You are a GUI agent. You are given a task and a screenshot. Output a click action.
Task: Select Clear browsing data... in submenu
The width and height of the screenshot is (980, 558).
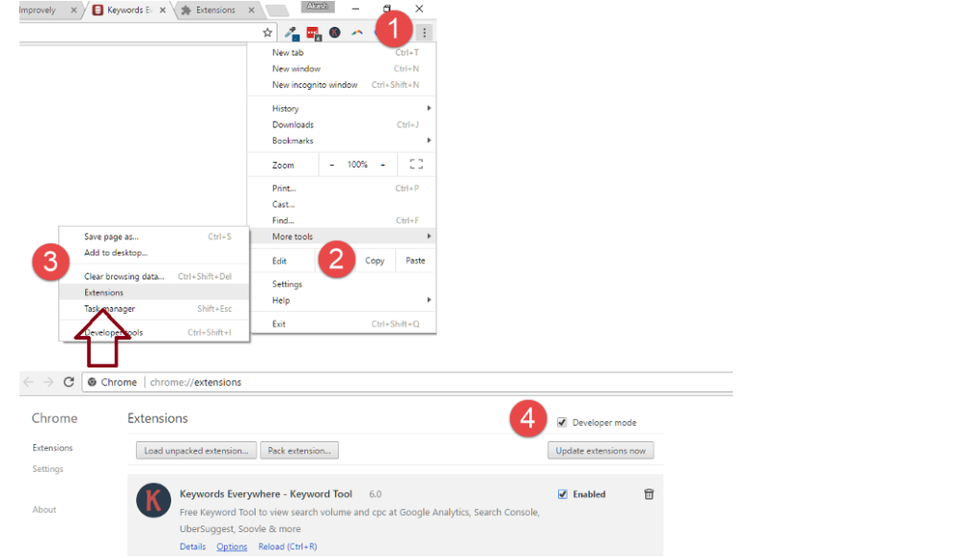(154, 277)
